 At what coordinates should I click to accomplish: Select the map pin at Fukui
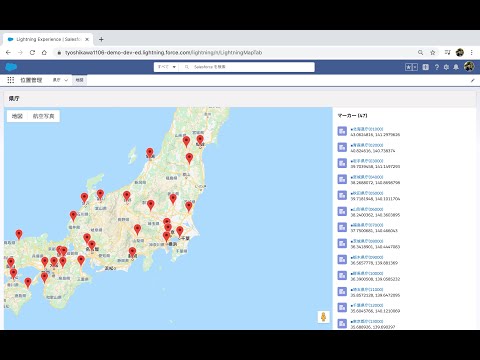click(x=73, y=216)
